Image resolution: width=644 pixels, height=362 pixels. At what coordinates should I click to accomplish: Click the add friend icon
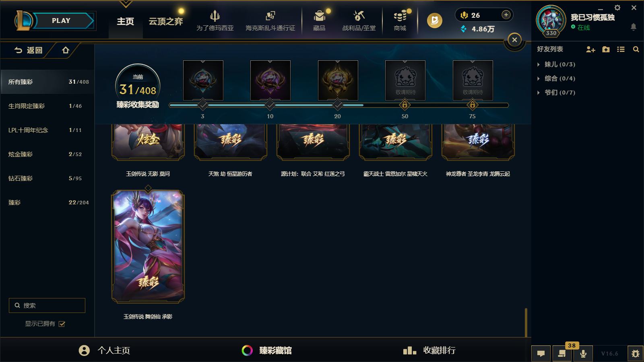(590, 49)
